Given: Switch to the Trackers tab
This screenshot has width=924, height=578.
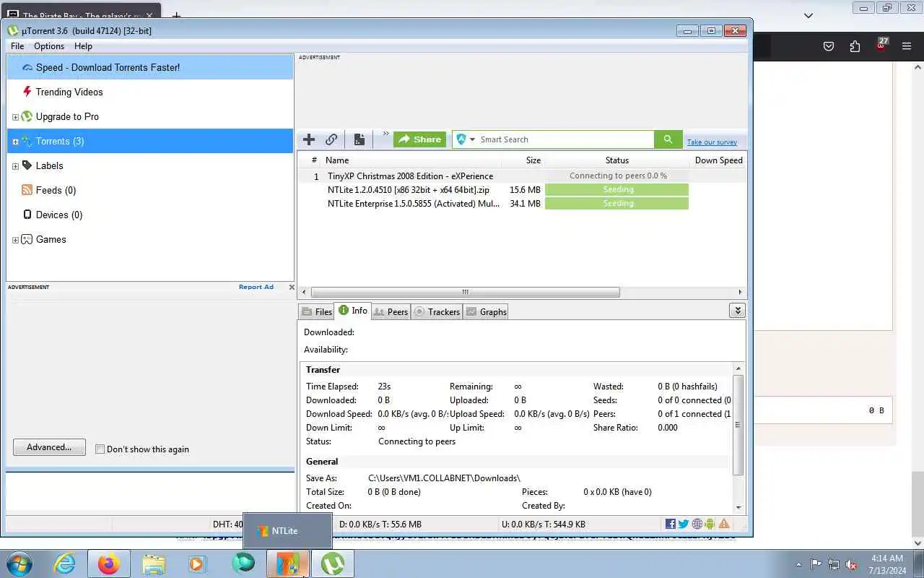Looking at the screenshot, I should point(437,312).
